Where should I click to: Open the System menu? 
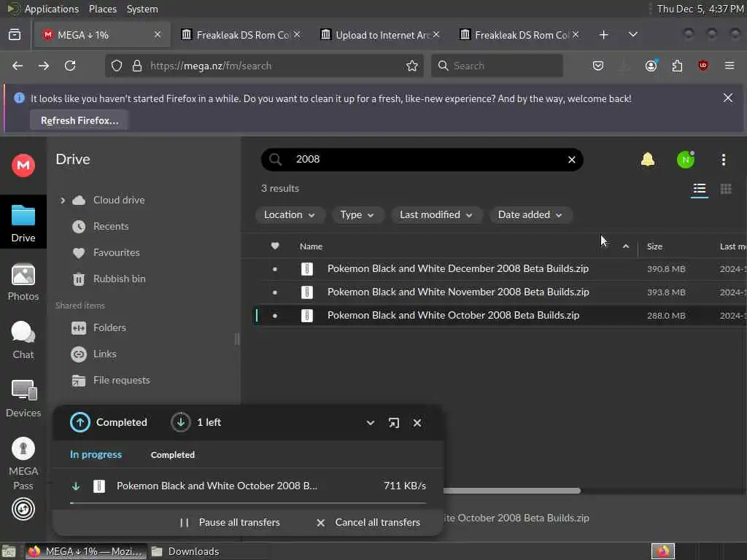pos(142,9)
